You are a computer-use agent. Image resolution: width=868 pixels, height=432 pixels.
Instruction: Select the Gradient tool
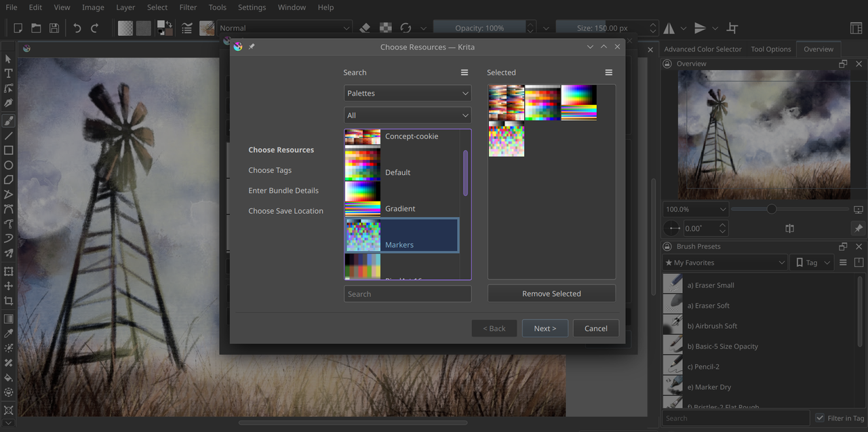[x=8, y=319]
